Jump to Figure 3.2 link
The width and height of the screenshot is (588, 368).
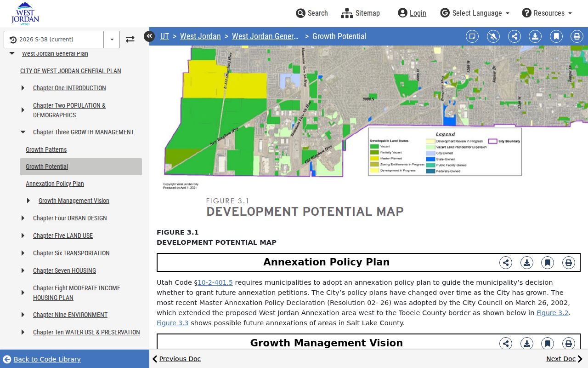553,313
